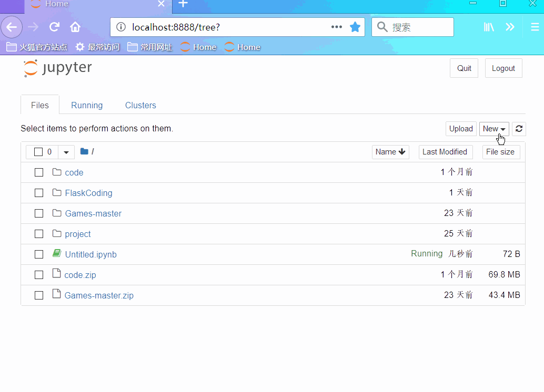The height and width of the screenshot is (392, 544).
Task: Check the code folder checkbox
Action: pos(39,172)
